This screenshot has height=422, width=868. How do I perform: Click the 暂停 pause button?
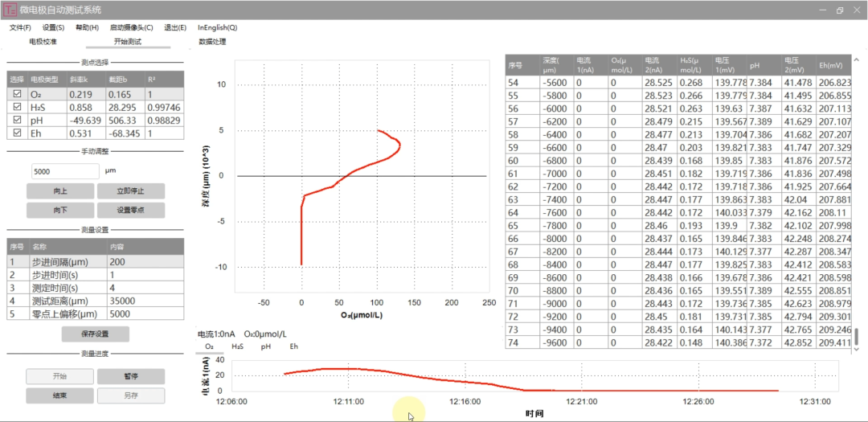[x=131, y=377]
